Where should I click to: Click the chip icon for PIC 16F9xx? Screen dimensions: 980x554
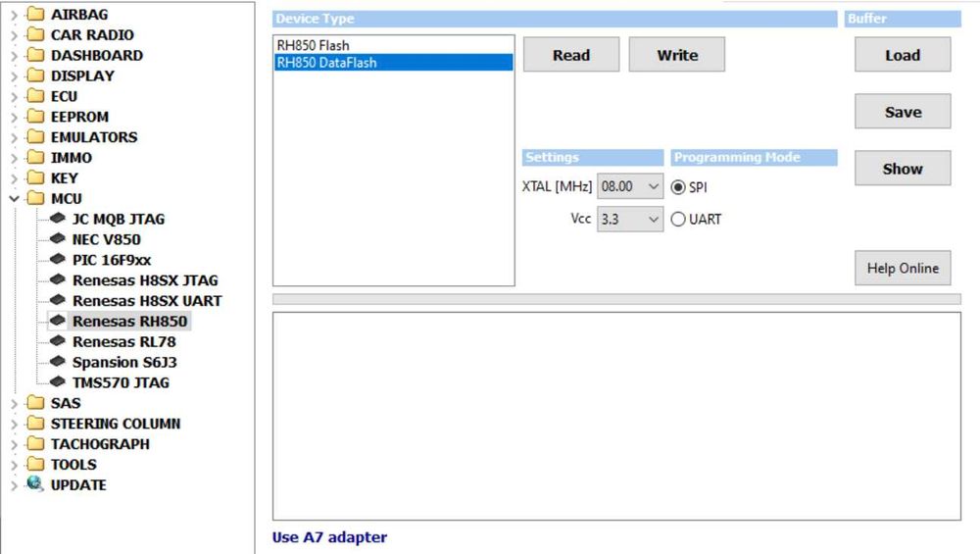tap(58, 259)
